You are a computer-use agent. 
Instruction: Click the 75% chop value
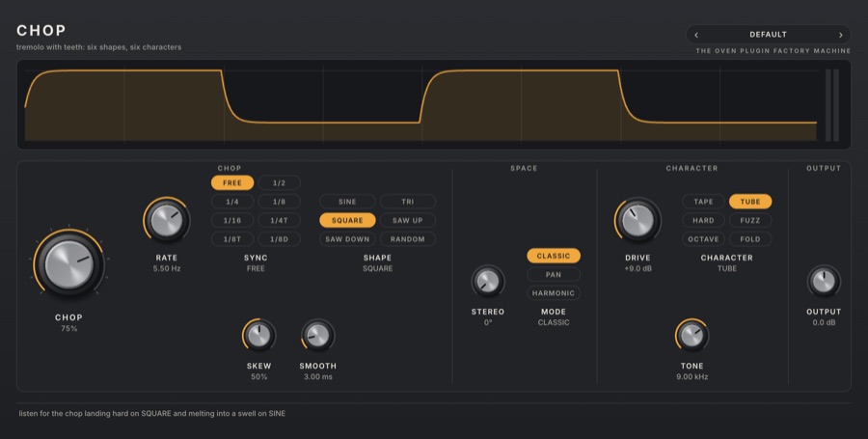pyautogui.click(x=68, y=328)
